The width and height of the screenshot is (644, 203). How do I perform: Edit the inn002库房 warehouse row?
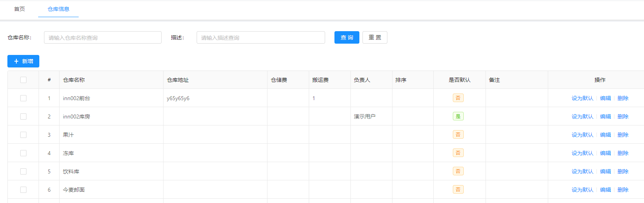605,117
